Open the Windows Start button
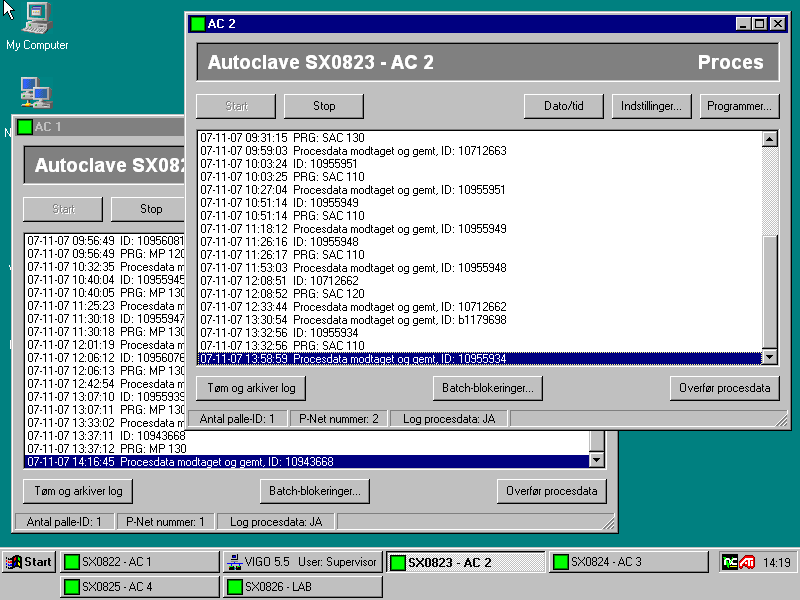 point(29,562)
